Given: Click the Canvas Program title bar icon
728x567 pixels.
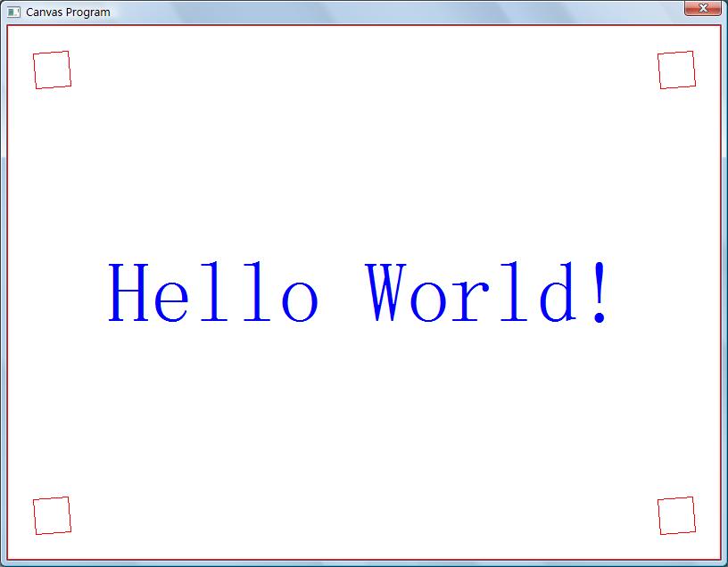Looking at the screenshot, I should (x=14, y=12).
